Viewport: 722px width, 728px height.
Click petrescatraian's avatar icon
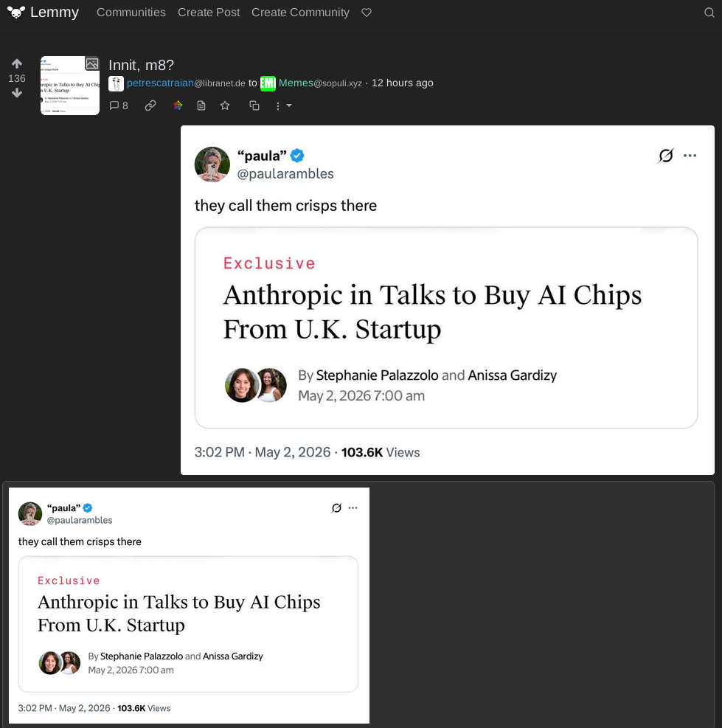pyautogui.click(x=116, y=83)
